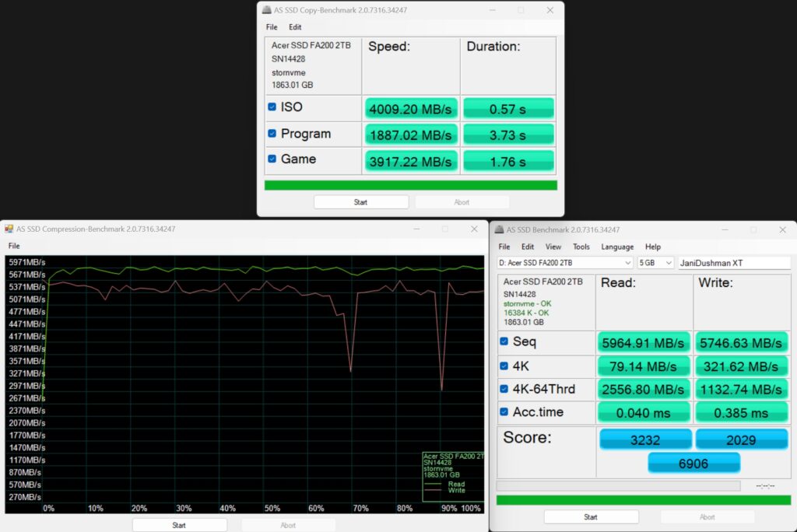Toggle the Seq test checkbox

pos(504,341)
